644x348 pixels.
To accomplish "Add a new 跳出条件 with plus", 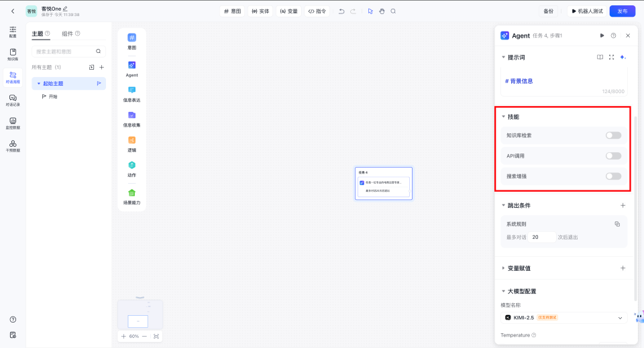I will (623, 205).
